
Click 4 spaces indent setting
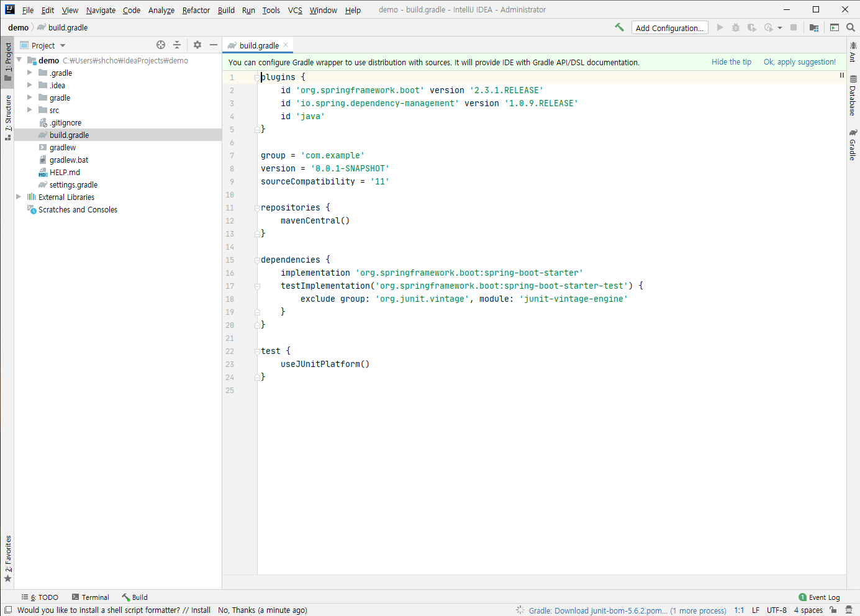click(808, 610)
